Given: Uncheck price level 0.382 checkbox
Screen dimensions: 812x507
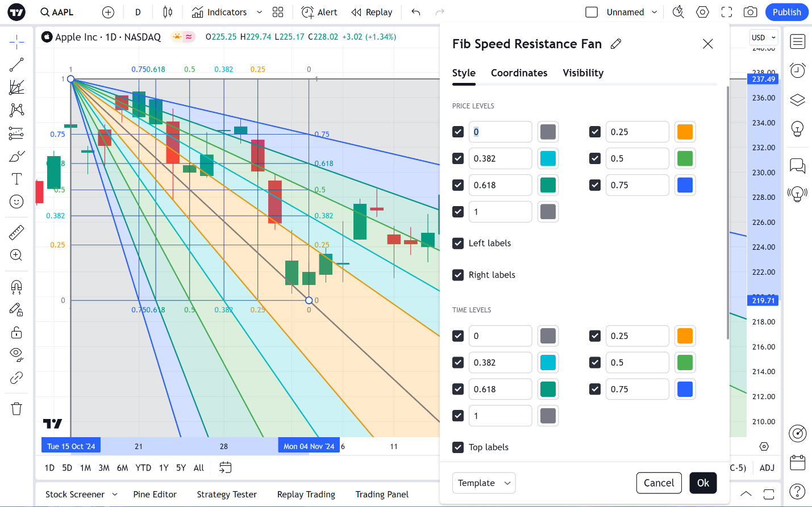Looking at the screenshot, I should pos(458,158).
